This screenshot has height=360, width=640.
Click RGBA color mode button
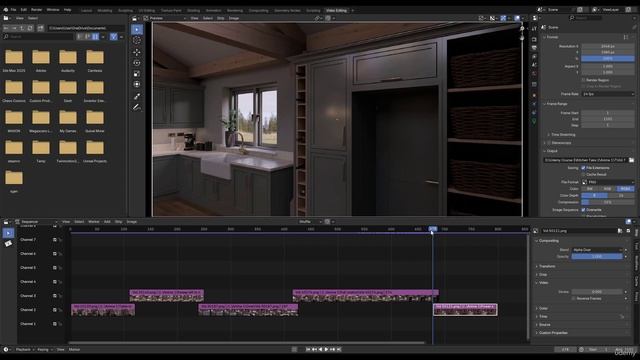(626, 189)
